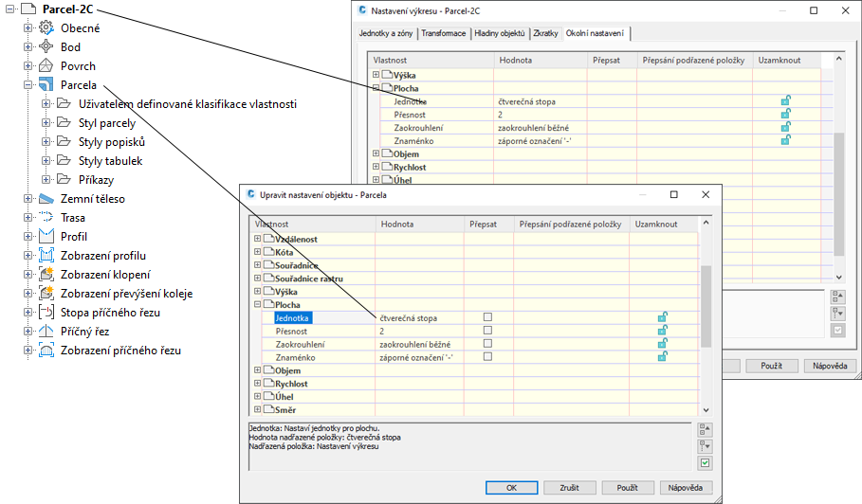Viewport: 862px width, 504px height.
Task: Toggle lock for Zaokrouhlení in Parcela dialog
Action: (x=663, y=344)
